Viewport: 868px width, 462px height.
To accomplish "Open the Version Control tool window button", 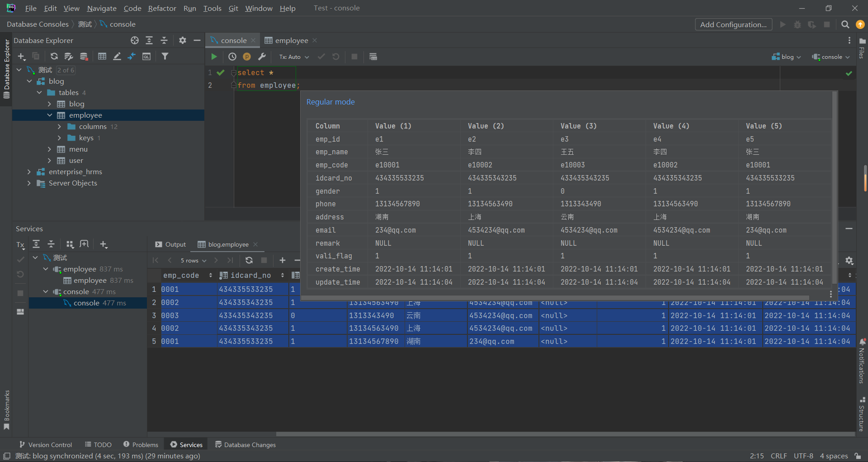I will (45, 445).
